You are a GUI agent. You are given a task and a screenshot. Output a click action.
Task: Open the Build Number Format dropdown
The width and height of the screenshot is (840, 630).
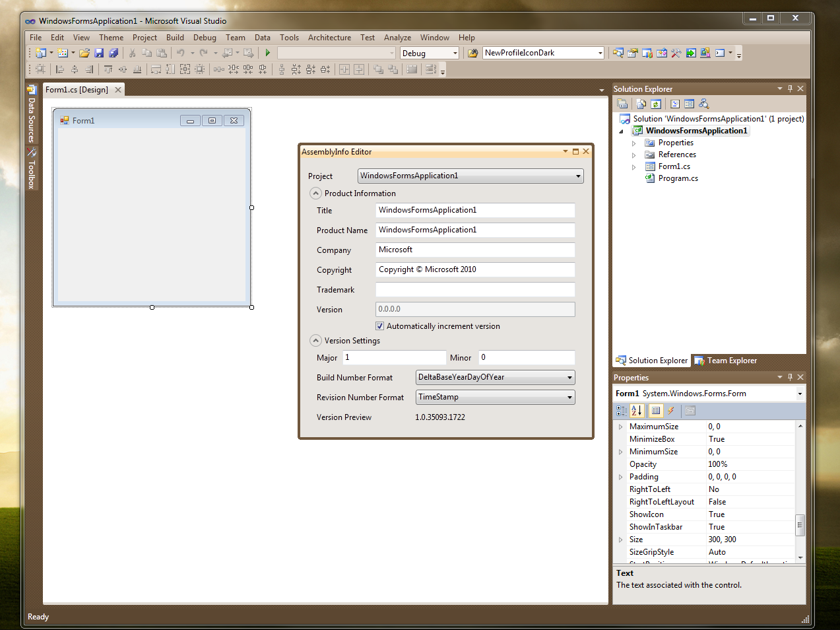569,378
